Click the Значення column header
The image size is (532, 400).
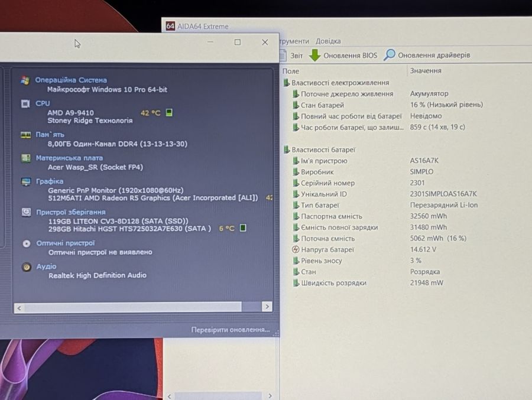[x=426, y=70]
